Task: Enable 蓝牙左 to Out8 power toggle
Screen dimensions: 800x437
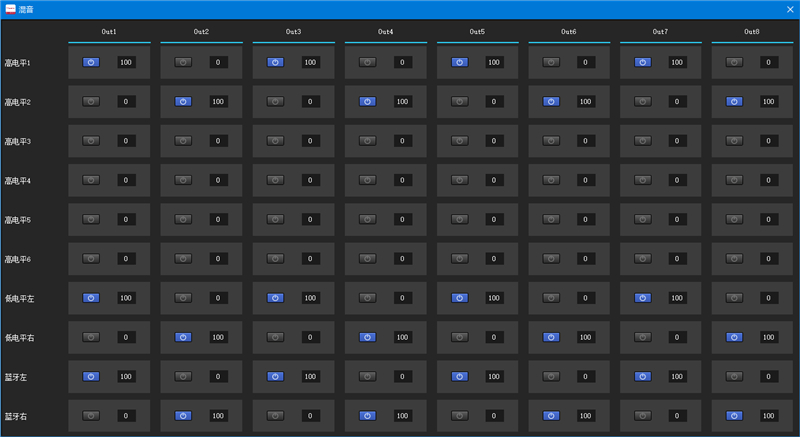Action: click(x=734, y=376)
